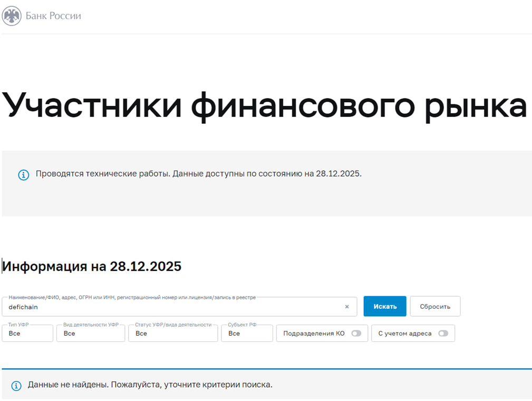Screen dimensions: 532x401
Task: Open the 'Банк России' header link
Action: (54, 16)
